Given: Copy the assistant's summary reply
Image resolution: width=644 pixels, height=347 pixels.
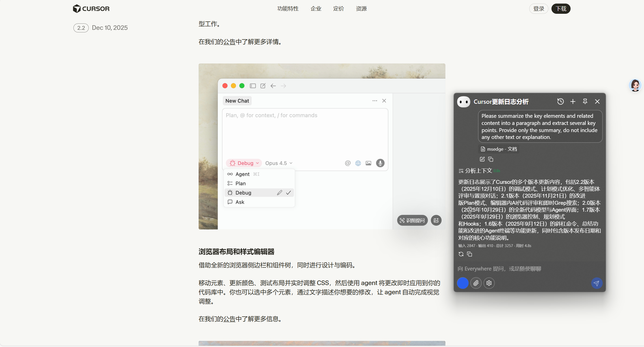Looking at the screenshot, I should pyautogui.click(x=469, y=254).
